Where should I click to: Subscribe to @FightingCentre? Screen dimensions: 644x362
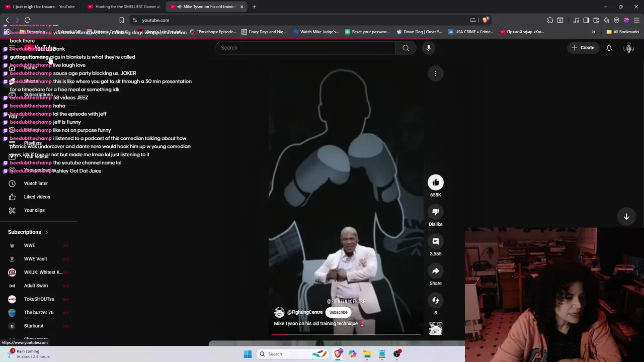pos(338,312)
